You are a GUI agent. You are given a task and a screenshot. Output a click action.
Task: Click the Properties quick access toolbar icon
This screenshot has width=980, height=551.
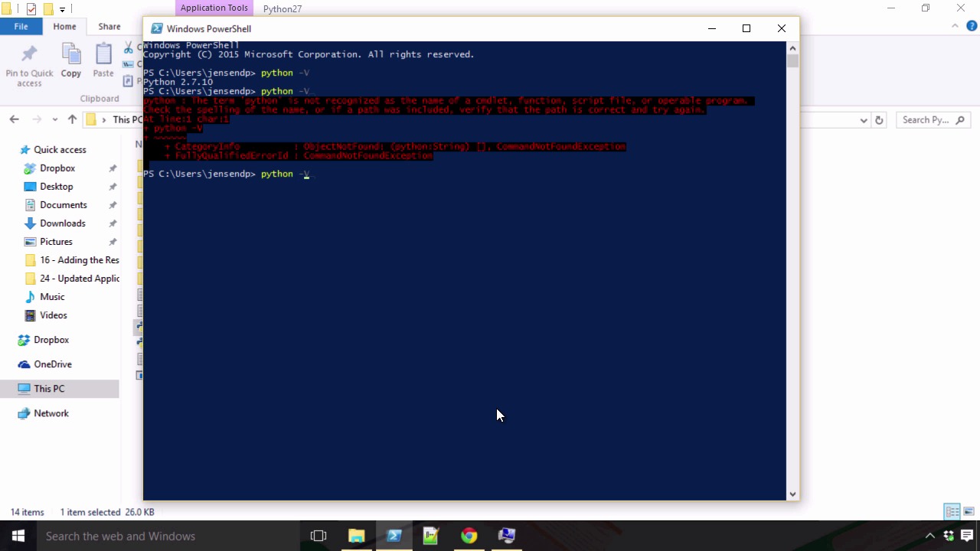(x=31, y=9)
